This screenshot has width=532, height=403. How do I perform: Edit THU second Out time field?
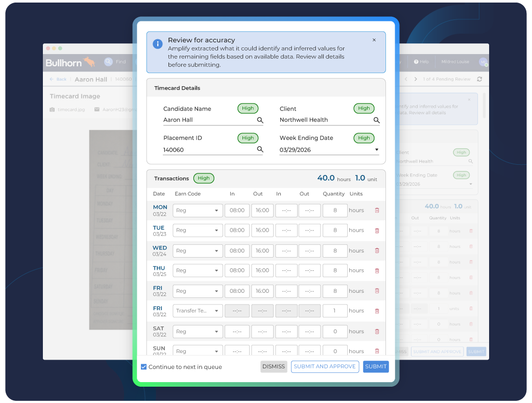tap(309, 270)
